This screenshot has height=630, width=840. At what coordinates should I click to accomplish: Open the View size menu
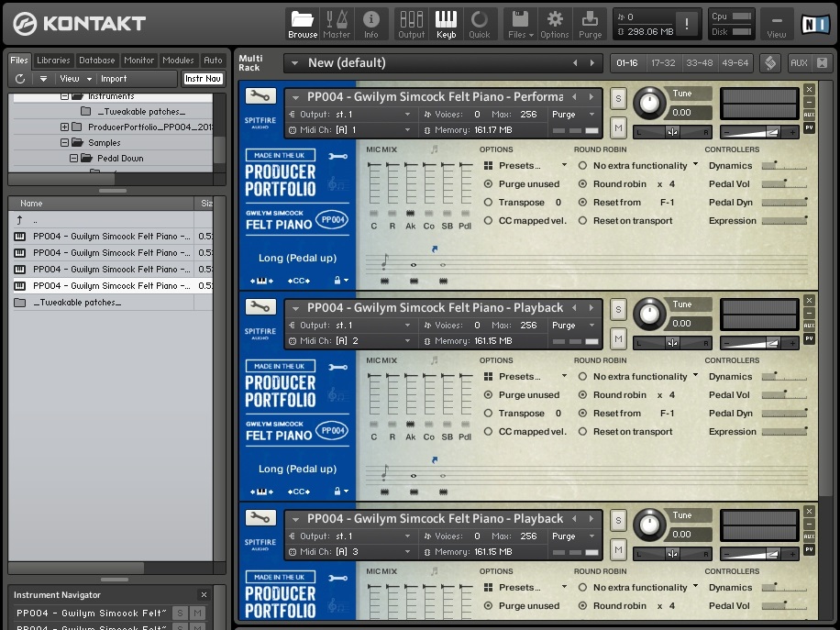pyautogui.click(x=776, y=25)
